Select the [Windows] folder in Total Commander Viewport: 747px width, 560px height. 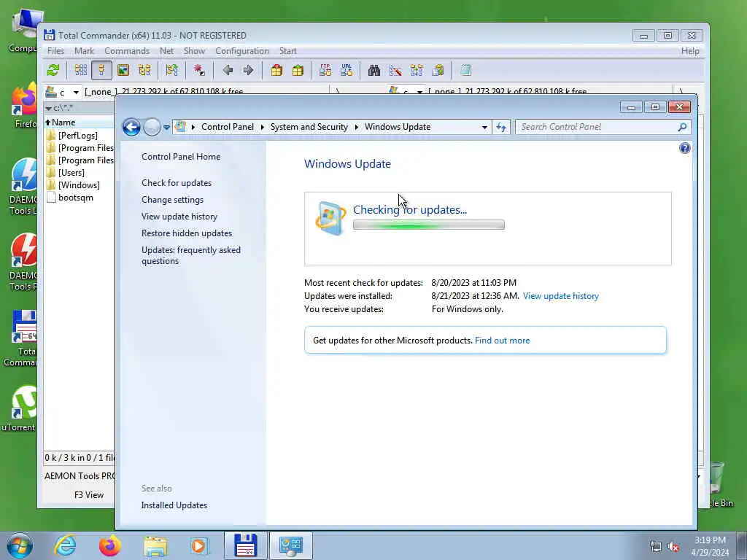pyautogui.click(x=80, y=185)
